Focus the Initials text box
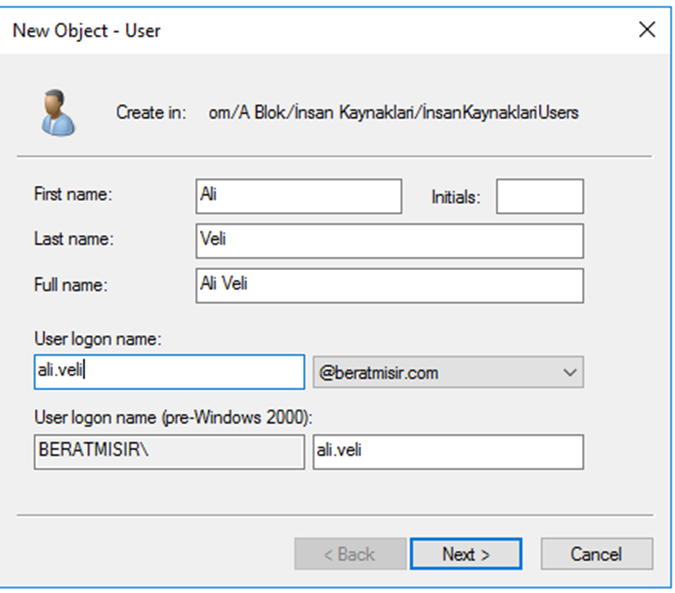 click(x=539, y=197)
